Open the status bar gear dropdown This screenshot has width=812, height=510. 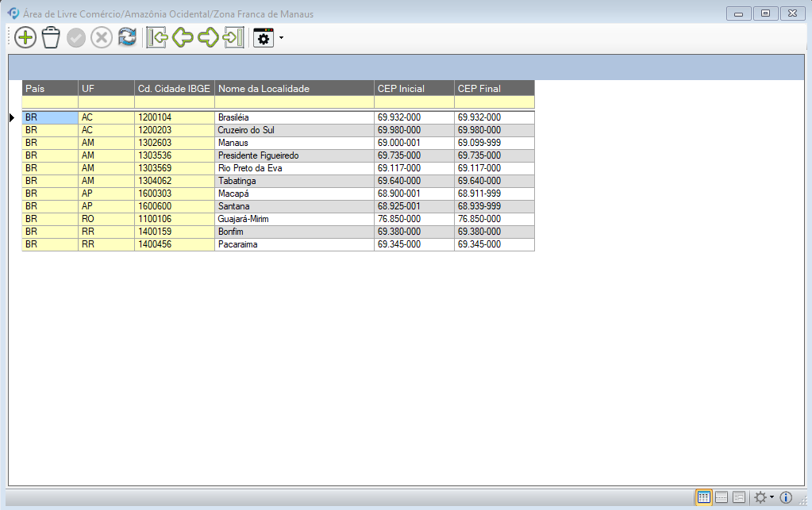pos(764,497)
